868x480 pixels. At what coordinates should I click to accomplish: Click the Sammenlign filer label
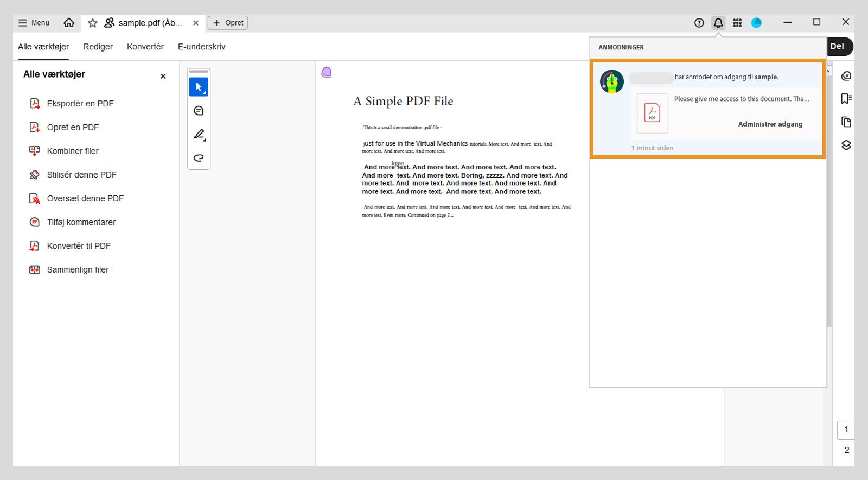pyautogui.click(x=78, y=270)
